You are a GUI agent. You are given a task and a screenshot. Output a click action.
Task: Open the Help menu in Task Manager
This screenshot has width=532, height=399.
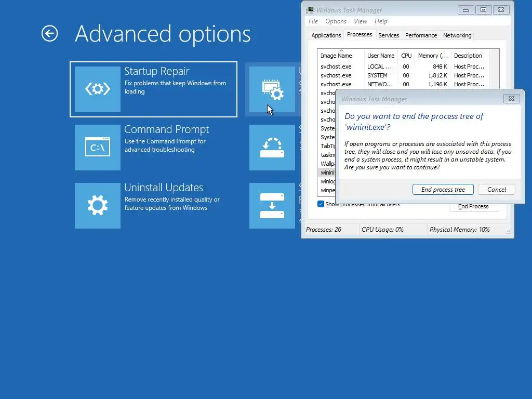click(381, 21)
